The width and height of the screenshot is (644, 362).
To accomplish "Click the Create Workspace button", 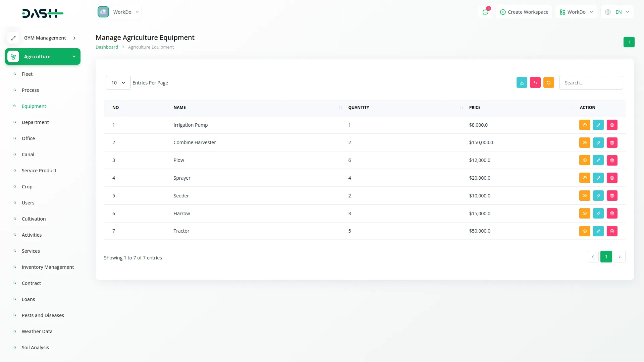I will [524, 12].
